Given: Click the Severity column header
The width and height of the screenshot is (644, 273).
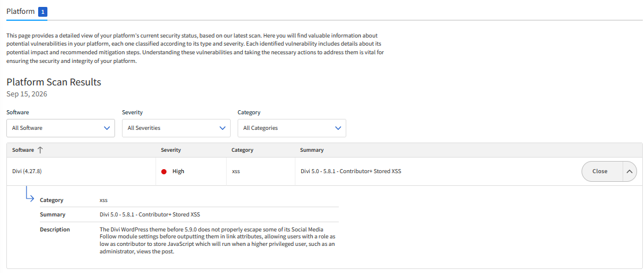Looking at the screenshot, I should click(171, 150).
